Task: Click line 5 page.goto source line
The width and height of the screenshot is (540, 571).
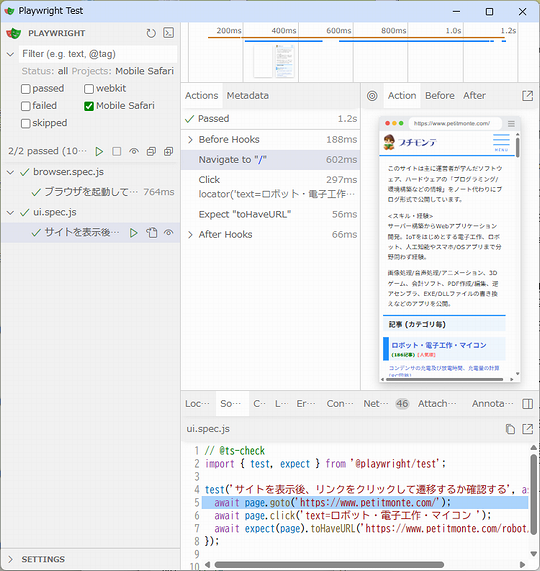Action: tap(365, 503)
